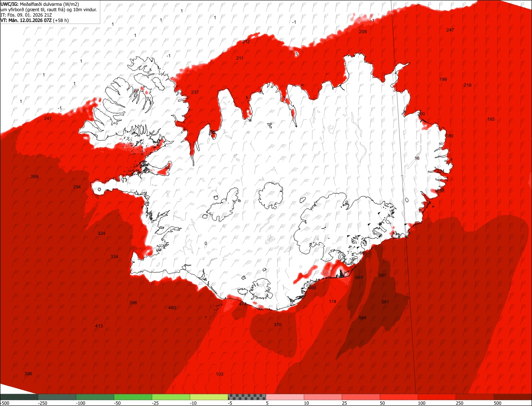Click the flux value 294

77,187
